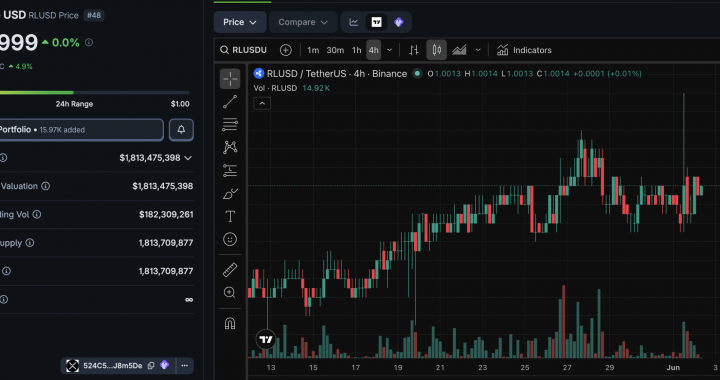720x380 pixels.
Task: Click the Vol · RLUSD legend label
Action: click(x=276, y=88)
